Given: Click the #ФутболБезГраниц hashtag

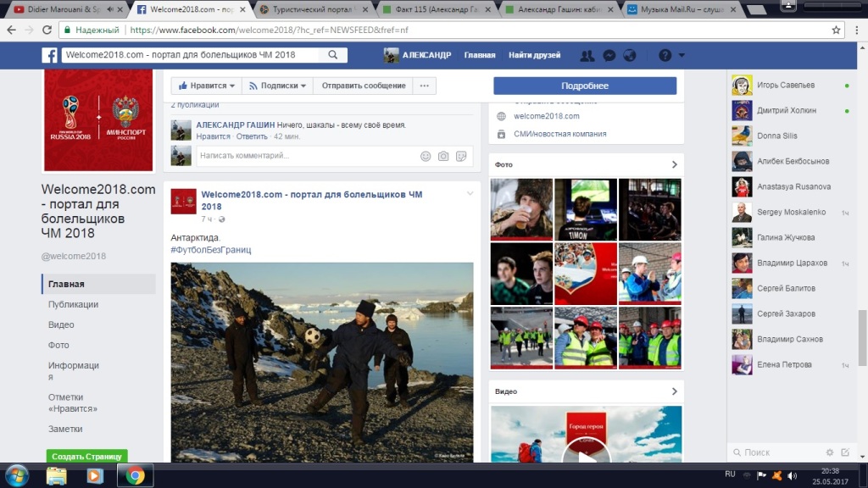Looking at the screenshot, I should (211, 250).
